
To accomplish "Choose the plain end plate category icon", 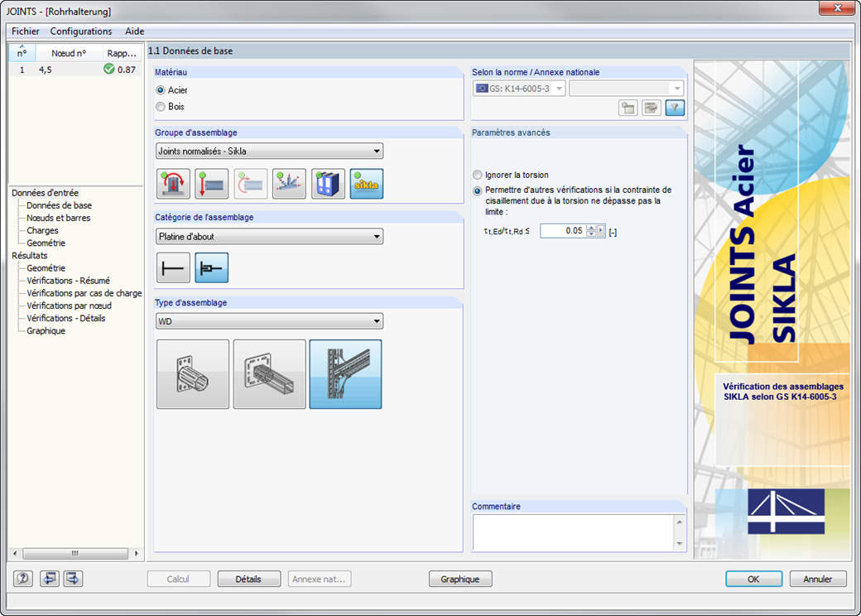I will (174, 268).
